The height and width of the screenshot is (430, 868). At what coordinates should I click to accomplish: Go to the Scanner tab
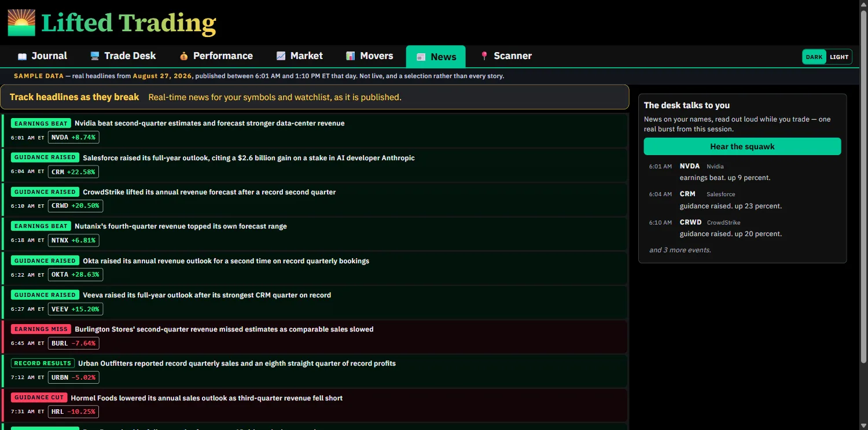[x=506, y=56]
